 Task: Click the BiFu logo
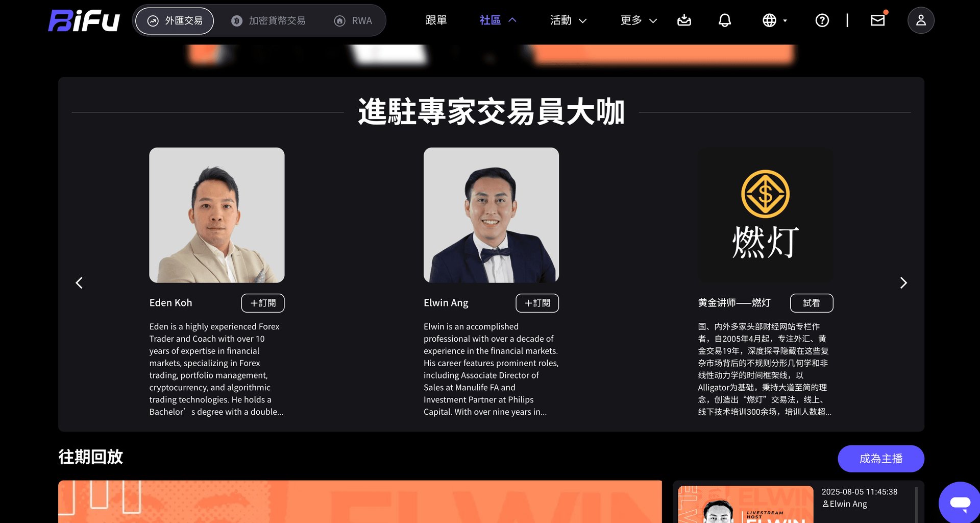(84, 20)
